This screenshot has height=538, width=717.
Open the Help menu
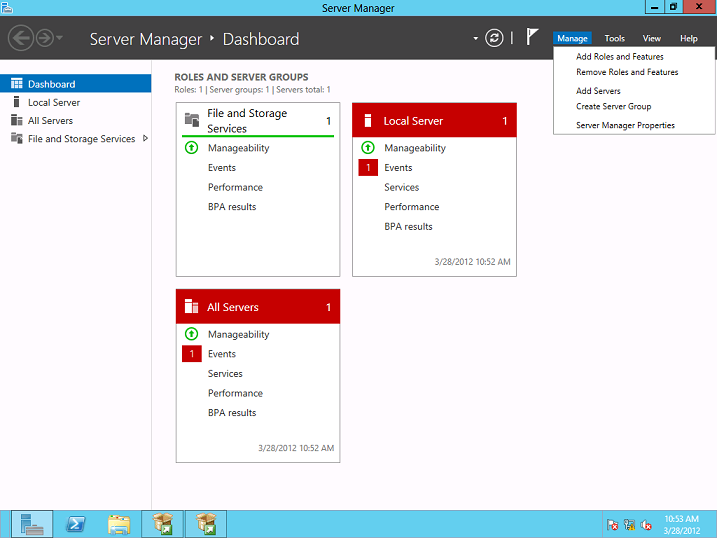pos(689,38)
